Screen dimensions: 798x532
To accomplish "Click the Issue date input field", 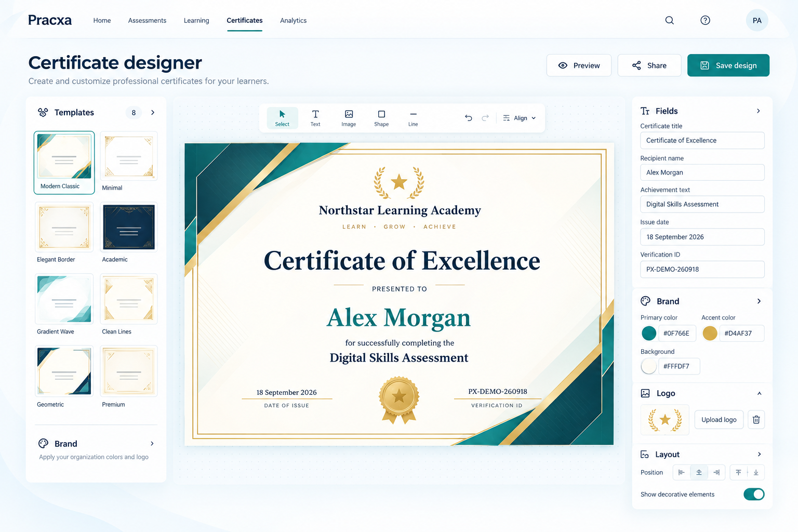I will click(702, 237).
